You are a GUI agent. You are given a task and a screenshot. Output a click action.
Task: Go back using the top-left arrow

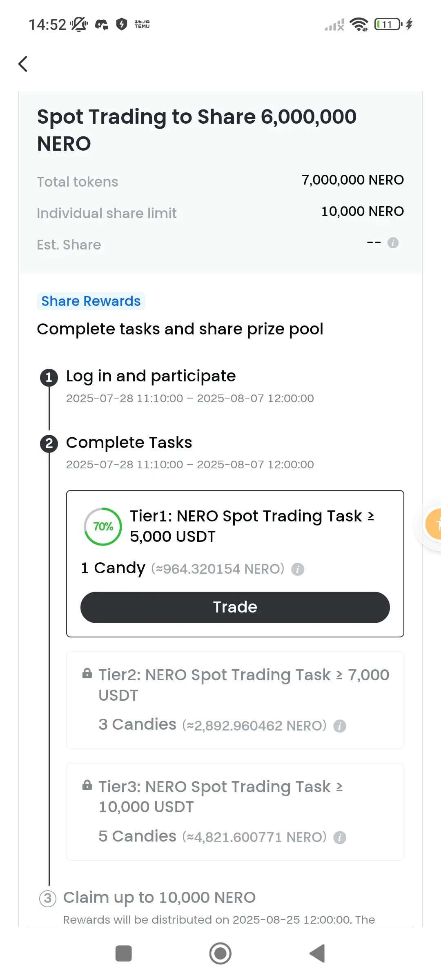point(23,64)
